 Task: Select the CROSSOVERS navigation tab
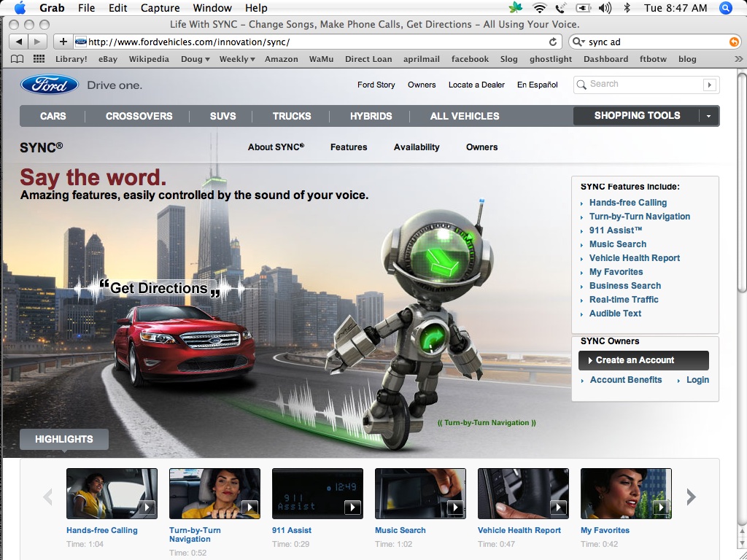pos(139,116)
